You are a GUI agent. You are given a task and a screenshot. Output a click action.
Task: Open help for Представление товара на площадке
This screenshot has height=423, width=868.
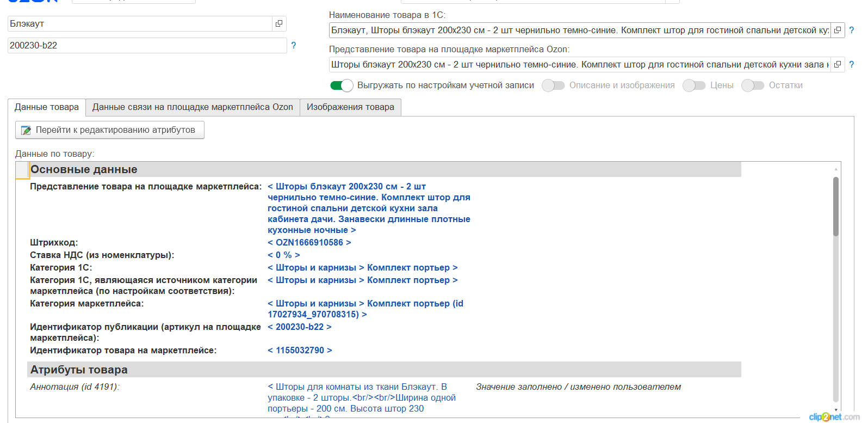pyautogui.click(x=852, y=65)
